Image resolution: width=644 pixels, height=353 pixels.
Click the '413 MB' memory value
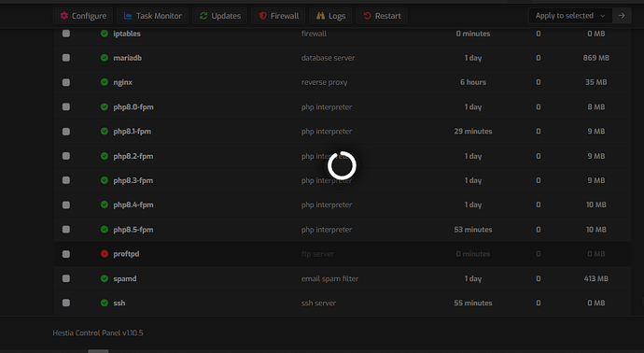596,278
